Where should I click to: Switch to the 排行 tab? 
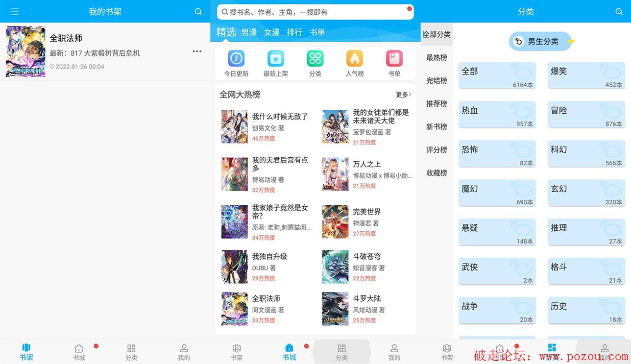pyautogui.click(x=294, y=32)
